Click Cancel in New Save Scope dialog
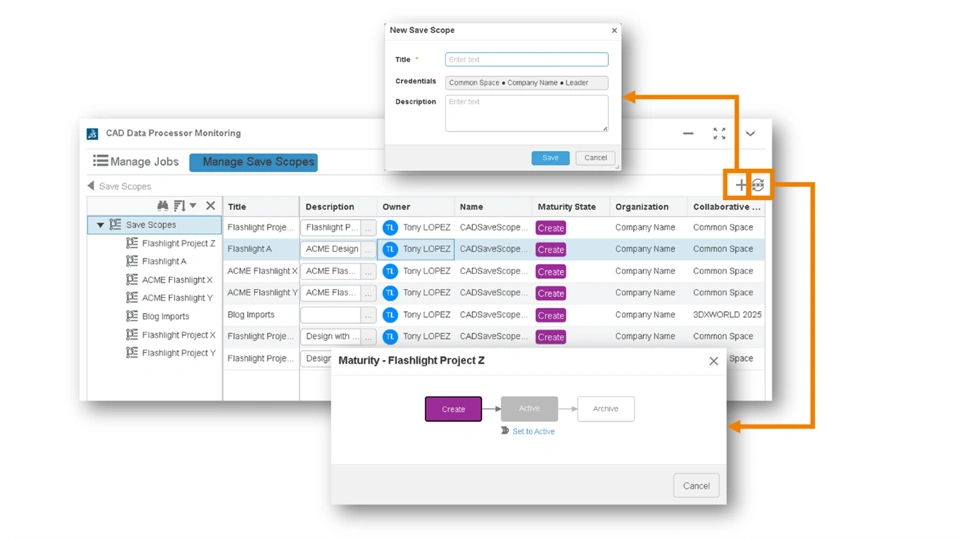 pos(595,158)
